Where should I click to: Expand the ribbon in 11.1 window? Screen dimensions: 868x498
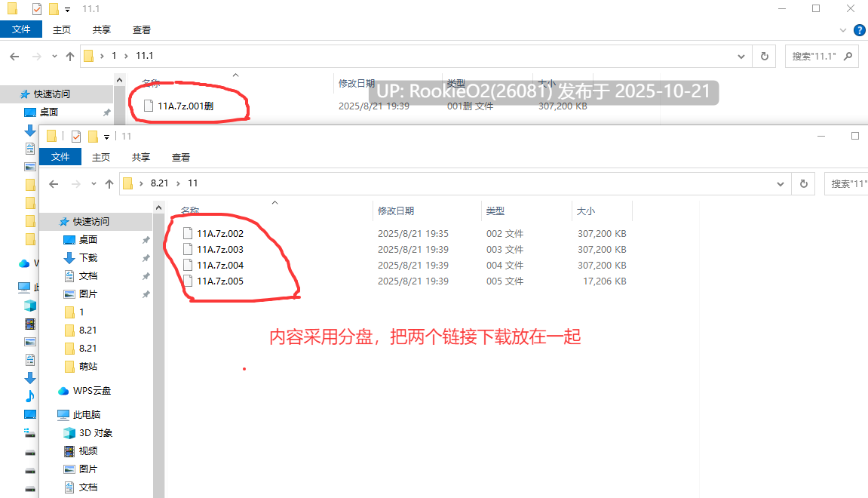coord(842,30)
